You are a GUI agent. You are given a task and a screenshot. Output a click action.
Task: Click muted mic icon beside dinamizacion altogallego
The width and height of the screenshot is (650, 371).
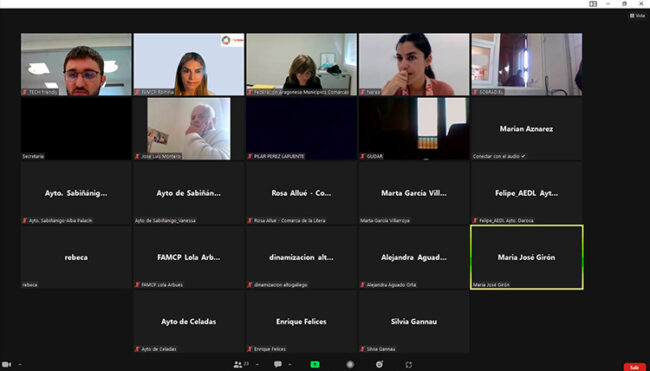point(250,285)
